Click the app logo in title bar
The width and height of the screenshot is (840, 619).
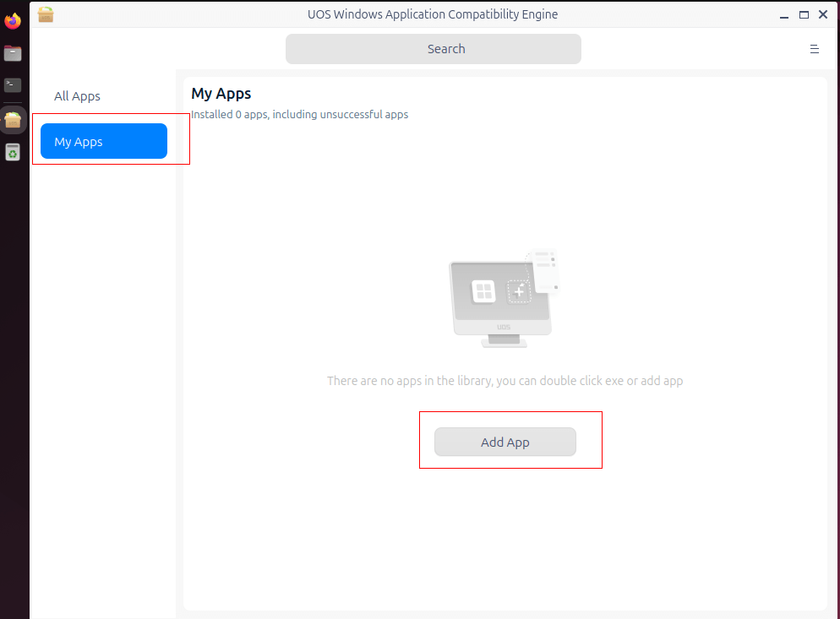(46, 14)
